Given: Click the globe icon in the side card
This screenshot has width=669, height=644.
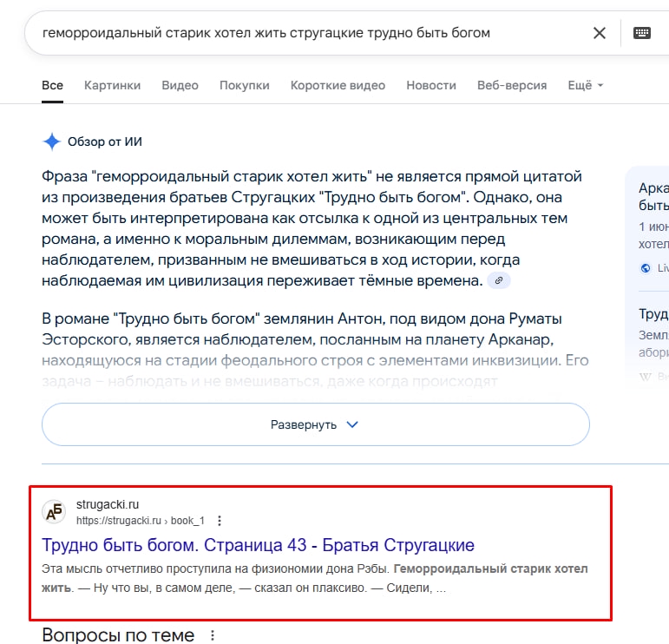Looking at the screenshot, I should click(645, 268).
